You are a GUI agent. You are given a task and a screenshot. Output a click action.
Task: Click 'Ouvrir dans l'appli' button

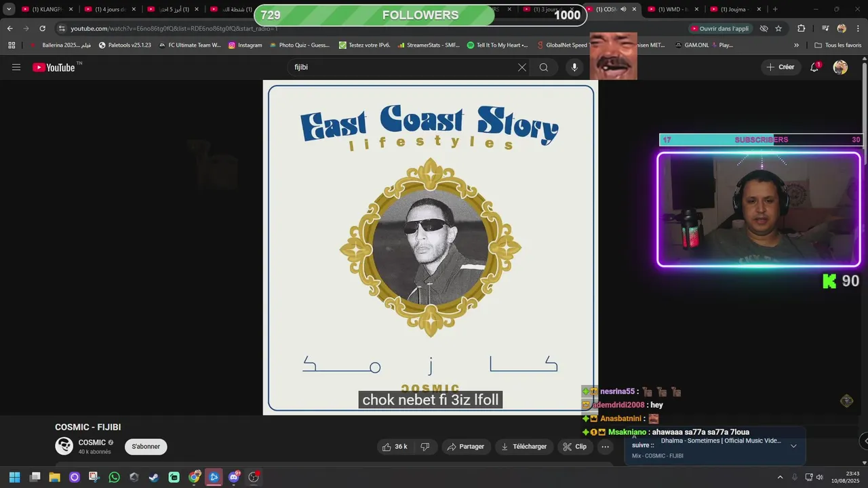720,28
